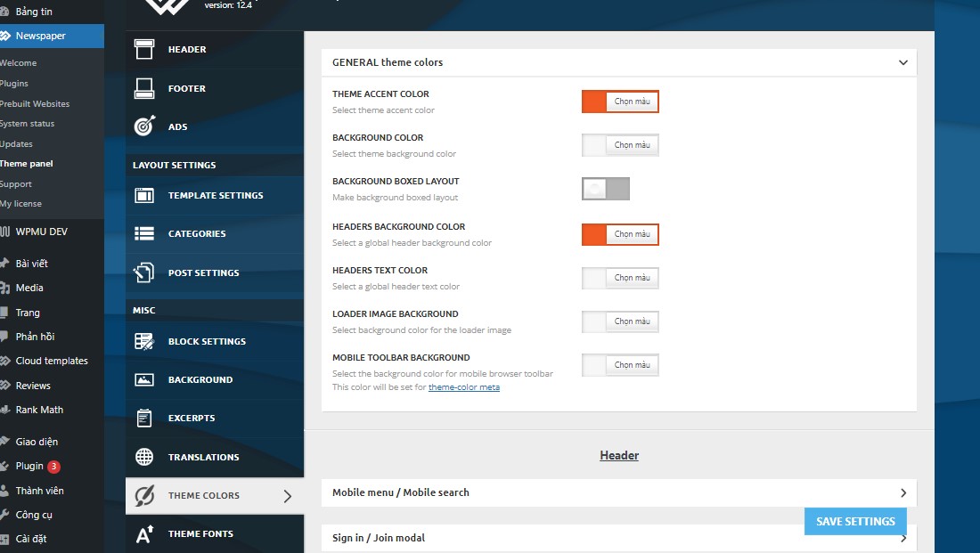This screenshot has width=980, height=553.
Task: Open Ads settings tab
Action: [215, 126]
